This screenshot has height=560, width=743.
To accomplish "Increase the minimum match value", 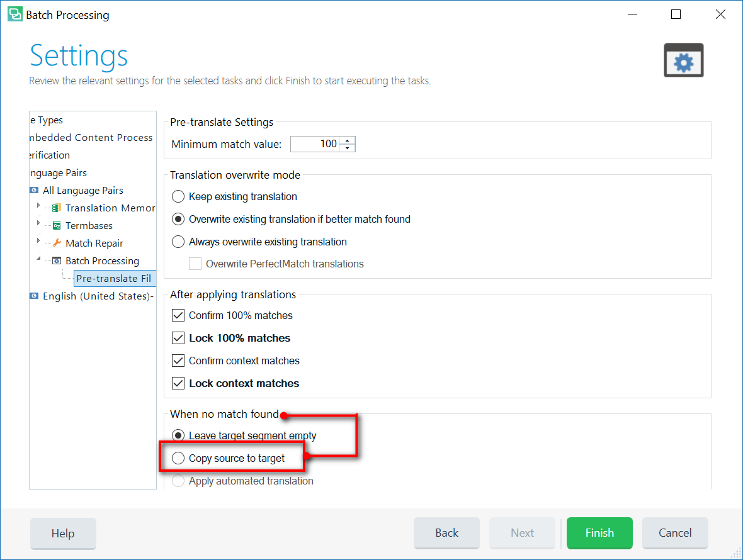I will point(348,140).
